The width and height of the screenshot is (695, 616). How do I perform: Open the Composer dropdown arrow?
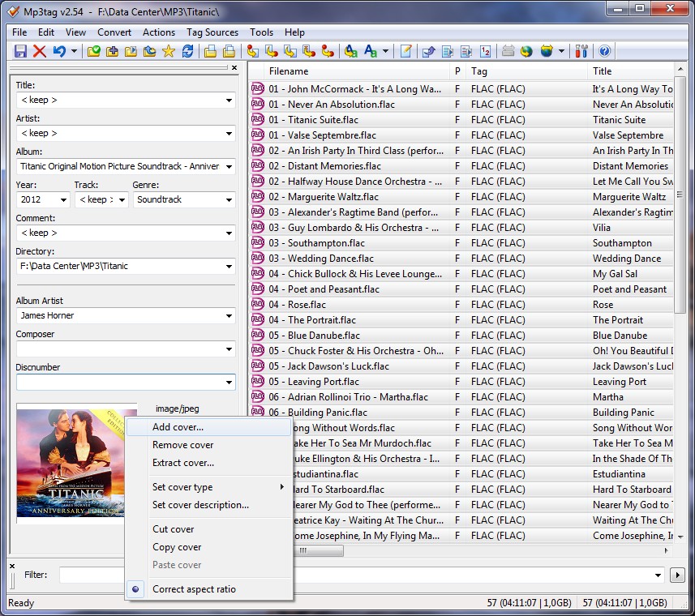pyautogui.click(x=229, y=349)
